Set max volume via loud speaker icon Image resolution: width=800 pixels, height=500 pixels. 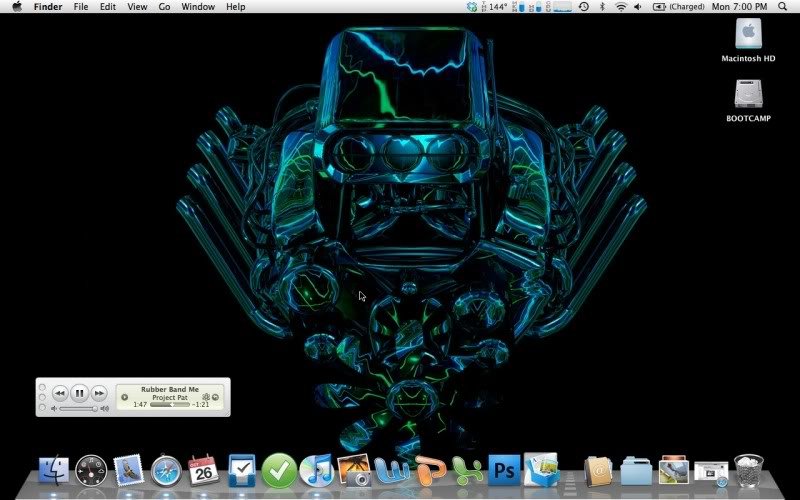click(x=105, y=408)
